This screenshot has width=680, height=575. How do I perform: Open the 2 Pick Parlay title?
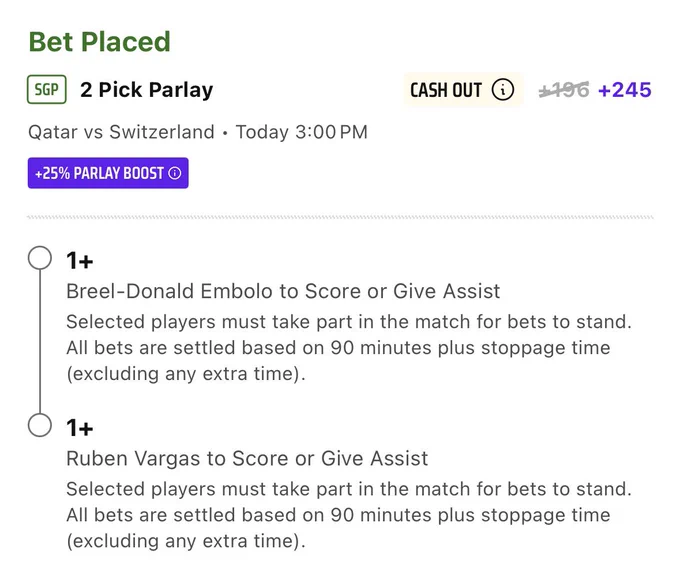tap(147, 90)
